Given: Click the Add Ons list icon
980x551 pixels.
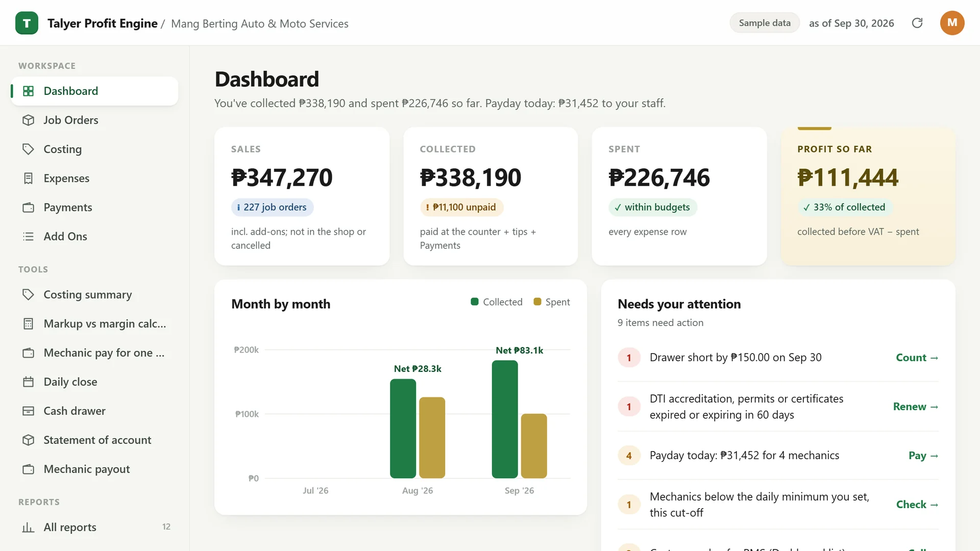Looking at the screenshot, I should pyautogui.click(x=29, y=236).
